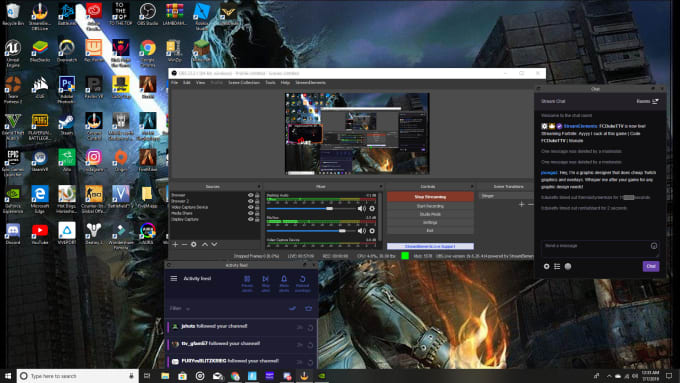Hide the Video Capture Device source

click(x=251, y=207)
